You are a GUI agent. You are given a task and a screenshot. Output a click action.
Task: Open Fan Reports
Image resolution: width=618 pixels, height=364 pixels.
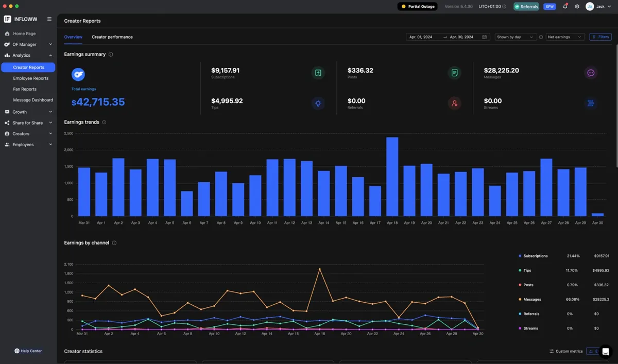(25, 89)
